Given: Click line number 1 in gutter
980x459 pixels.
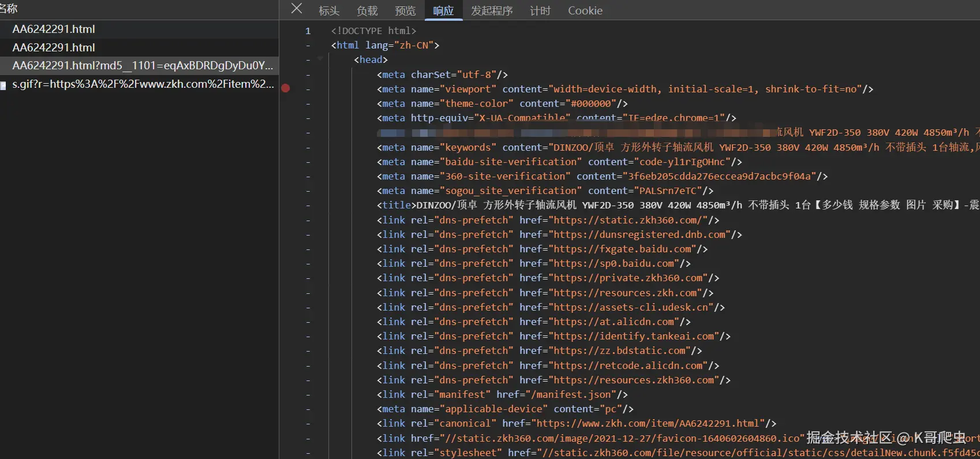Looking at the screenshot, I should (308, 31).
